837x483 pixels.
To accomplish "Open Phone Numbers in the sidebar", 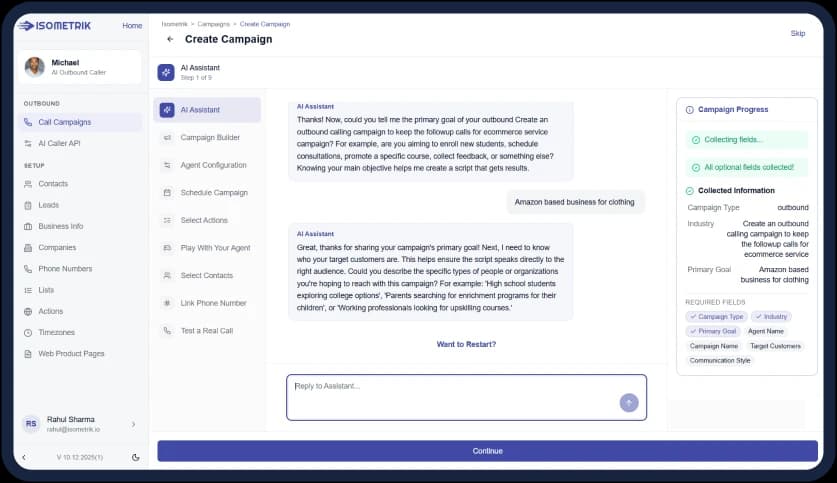I will pos(80,269).
